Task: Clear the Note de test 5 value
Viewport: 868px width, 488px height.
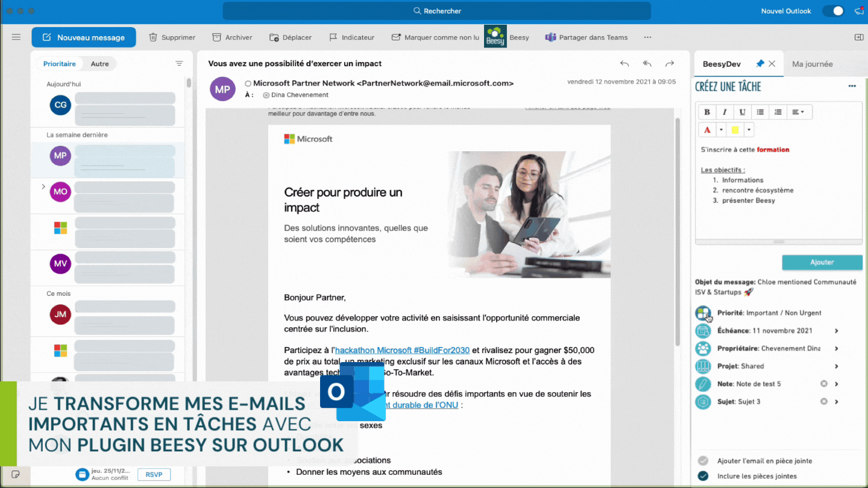Action: [824, 384]
